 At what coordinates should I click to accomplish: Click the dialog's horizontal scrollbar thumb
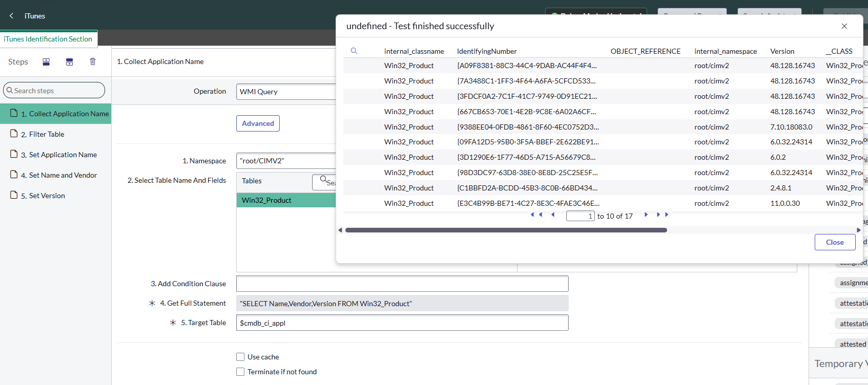pos(506,230)
